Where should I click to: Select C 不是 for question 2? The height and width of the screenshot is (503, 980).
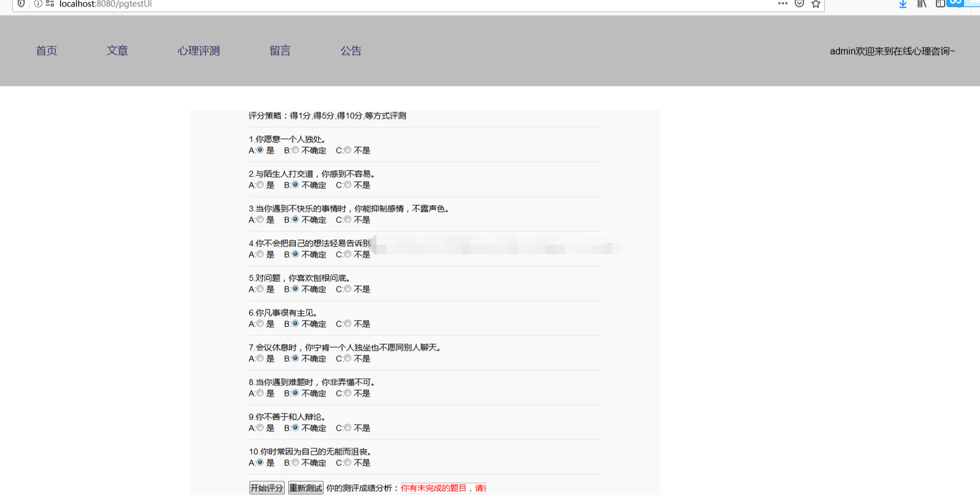click(x=348, y=185)
